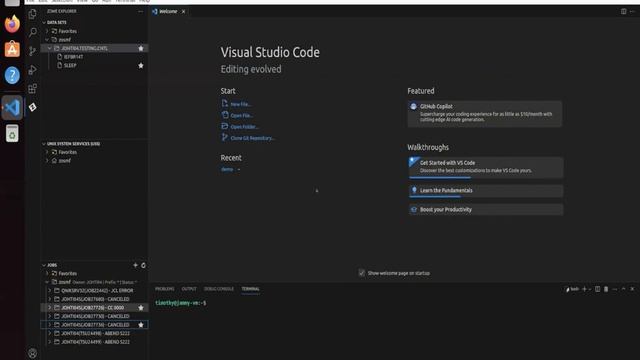Refresh the Jobs tree

143,265
